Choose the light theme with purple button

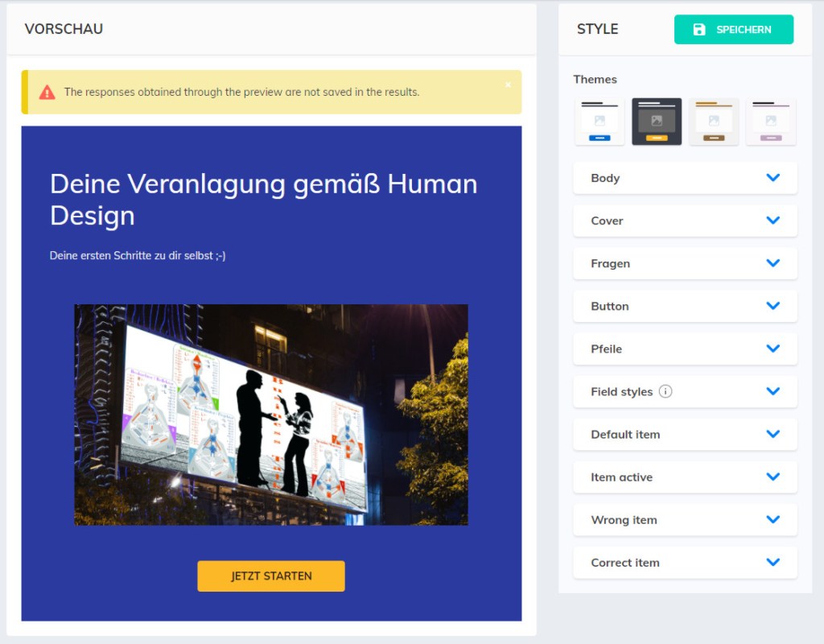[771, 122]
